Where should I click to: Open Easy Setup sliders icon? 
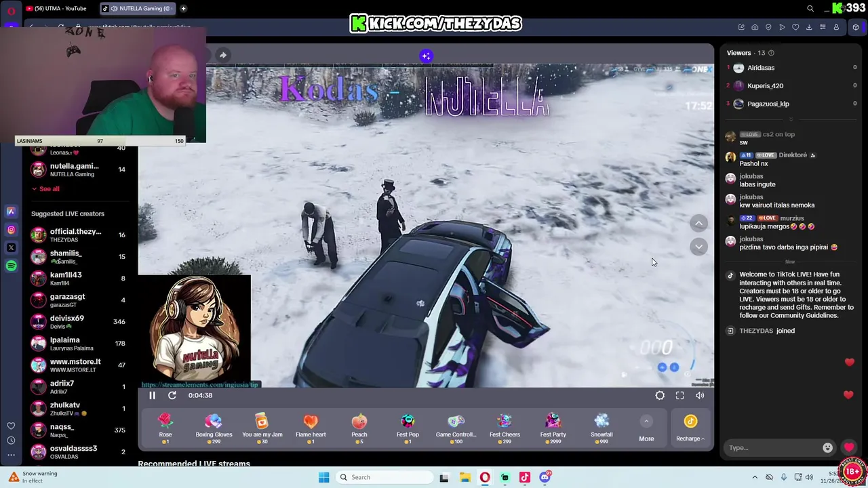[x=823, y=27]
